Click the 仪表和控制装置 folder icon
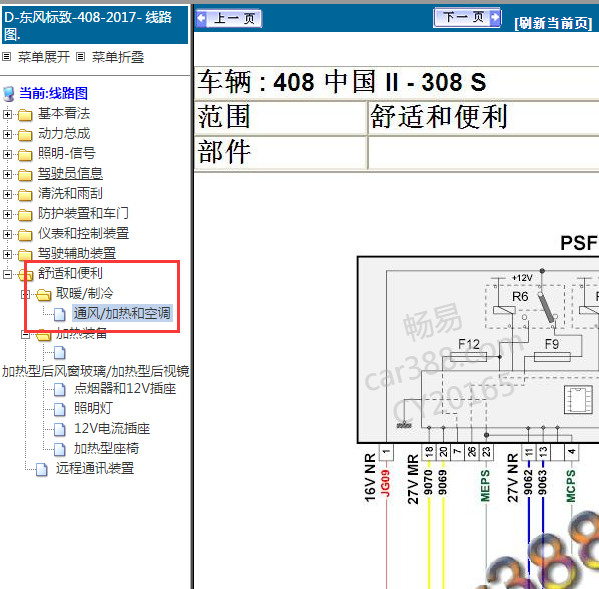The width and height of the screenshot is (599, 589). (25, 235)
